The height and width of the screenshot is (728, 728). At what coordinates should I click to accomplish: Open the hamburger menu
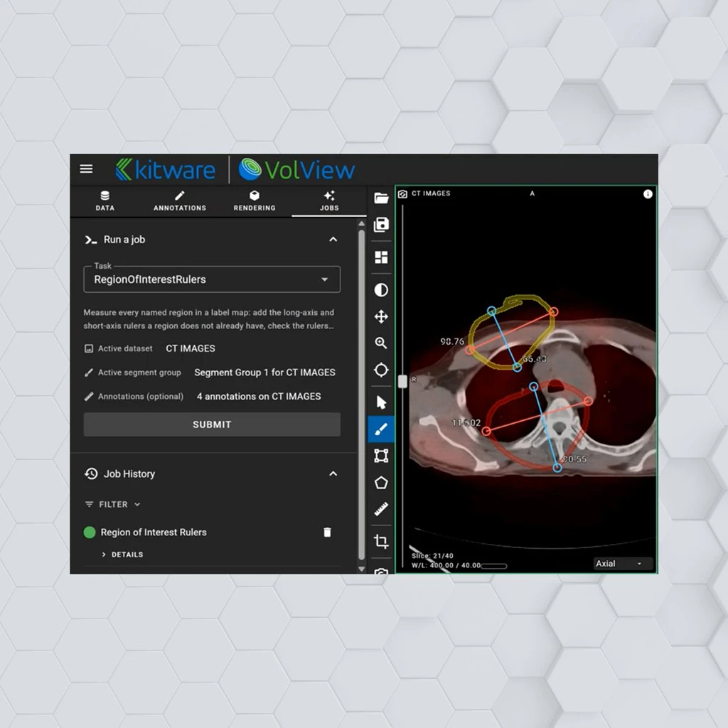(86, 168)
